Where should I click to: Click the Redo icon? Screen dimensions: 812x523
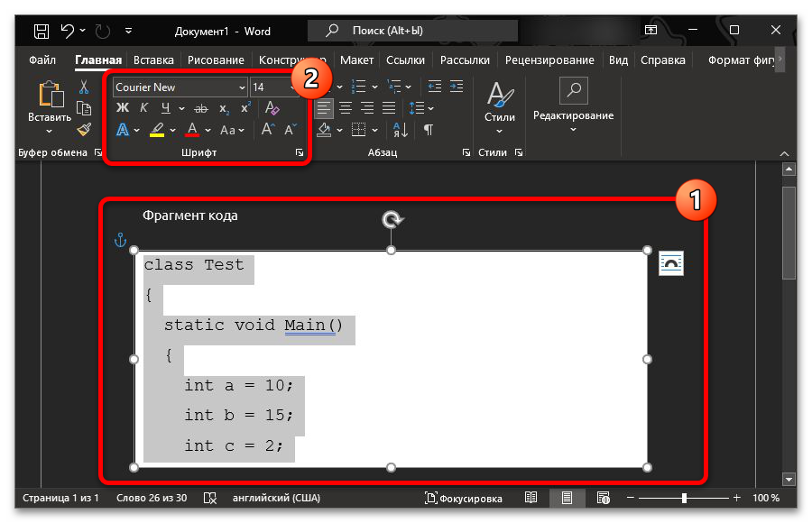pyautogui.click(x=103, y=31)
